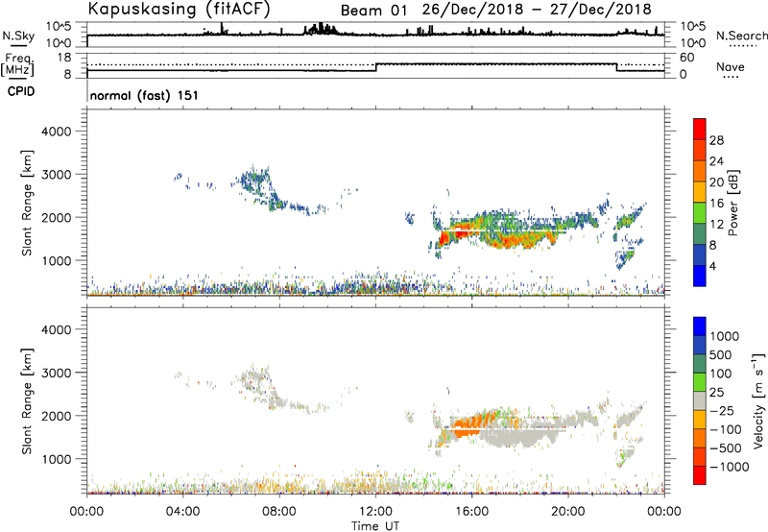Click the noise spike cluster near 09:30 in the sky noise panel
This screenshot has width=768, height=532.
coord(321,29)
